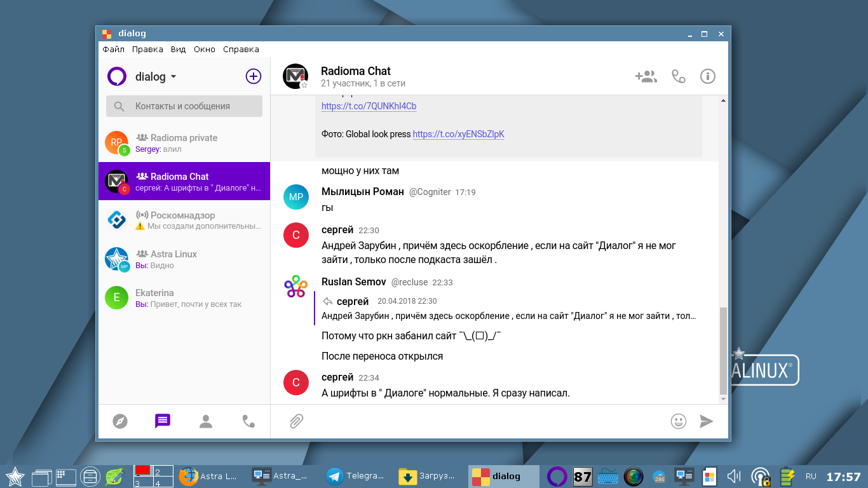Screen dimensions: 868x488
Task: Open the Справка menu
Action: coord(241,49)
